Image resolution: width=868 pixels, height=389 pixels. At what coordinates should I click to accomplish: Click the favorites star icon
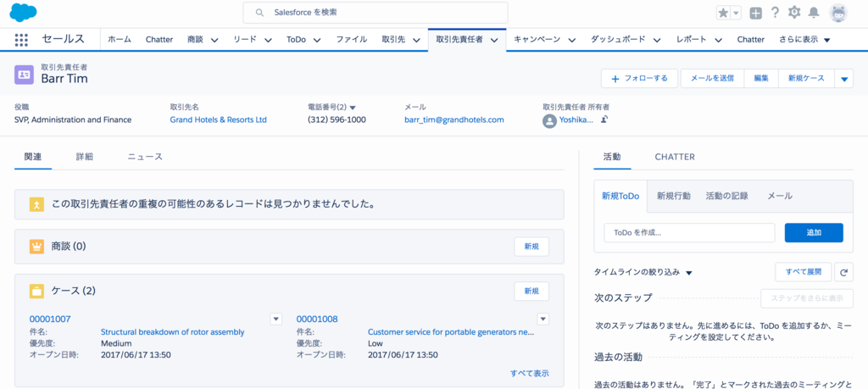click(x=723, y=13)
